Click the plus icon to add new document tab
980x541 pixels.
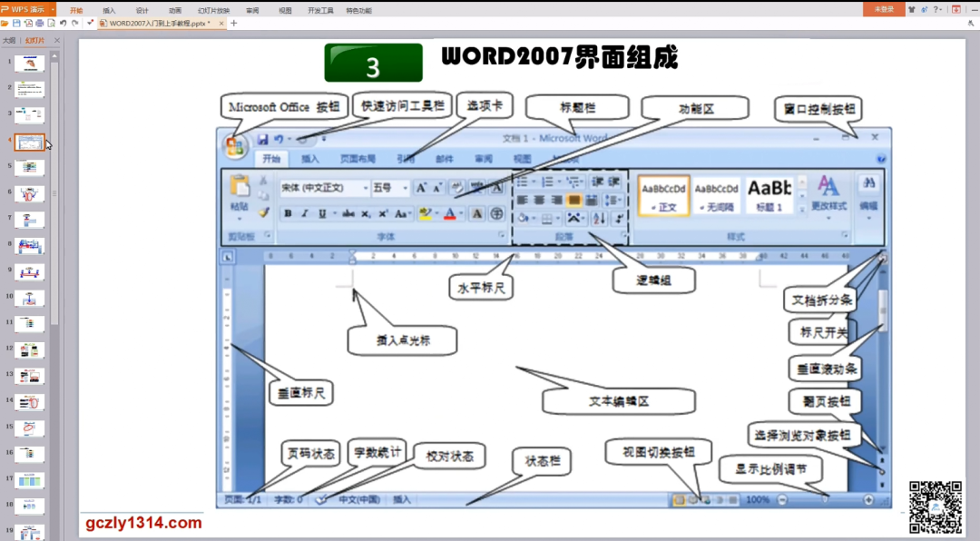pyautogui.click(x=234, y=23)
